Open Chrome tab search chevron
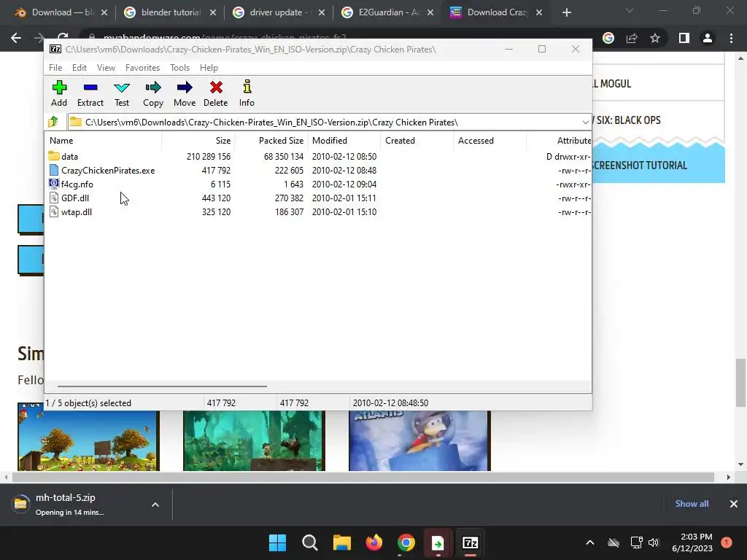 click(x=630, y=10)
